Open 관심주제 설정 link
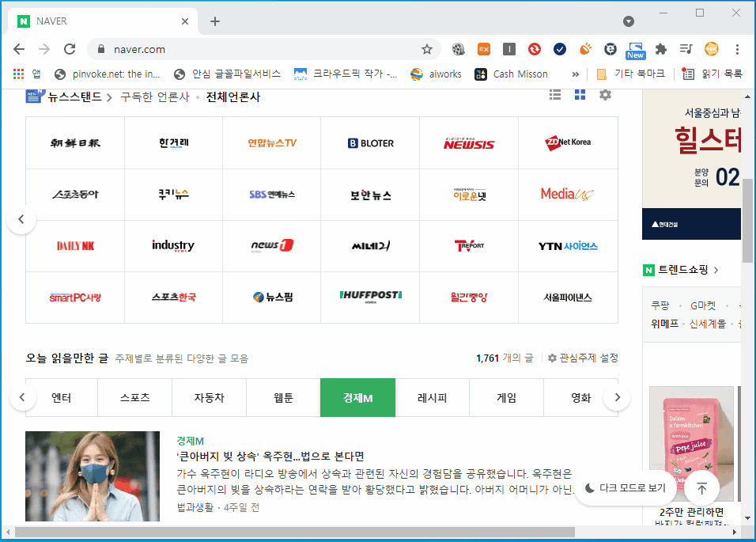The image size is (756, 542). point(583,358)
